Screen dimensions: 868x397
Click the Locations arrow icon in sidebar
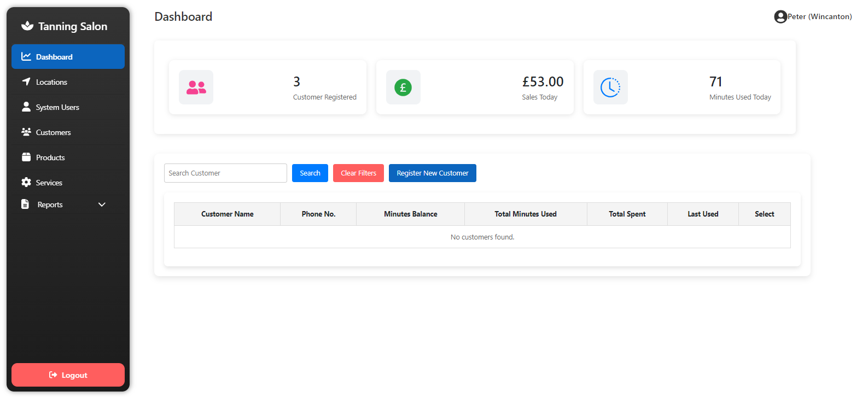(x=26, y=82)
